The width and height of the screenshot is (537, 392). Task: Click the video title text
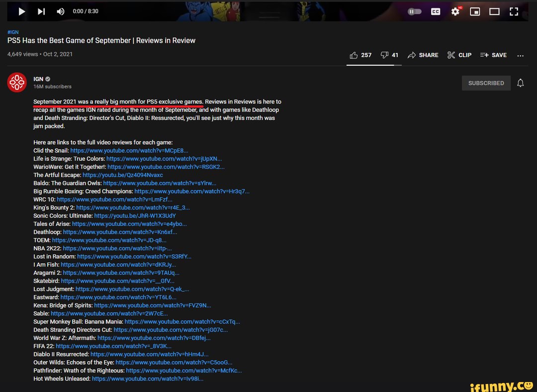pyautogui.click(x=101, y=40)
